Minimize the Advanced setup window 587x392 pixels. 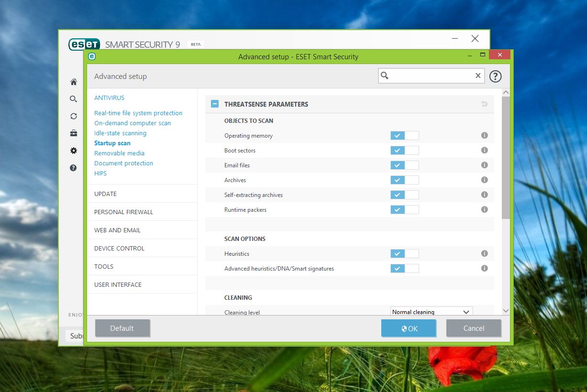pos(470,55)
